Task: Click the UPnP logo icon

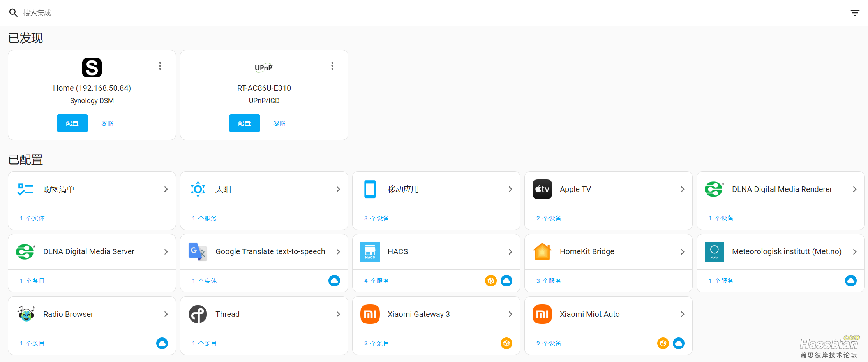Action: [x=264, y=68]
